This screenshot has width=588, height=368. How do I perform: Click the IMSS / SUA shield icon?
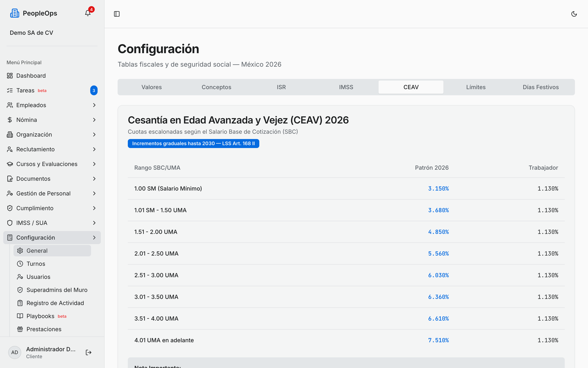coord(10,223)
